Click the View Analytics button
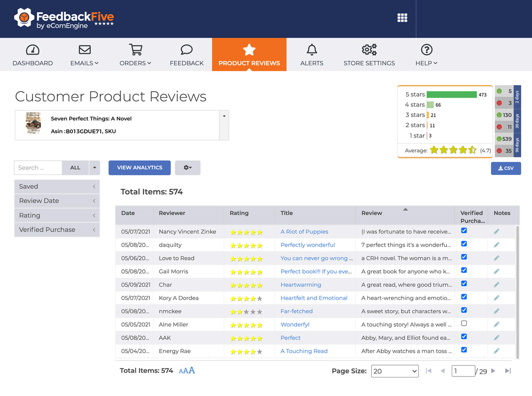Image resolution: width=532 pixels, height=396 pixels. (x=139, y=168)
